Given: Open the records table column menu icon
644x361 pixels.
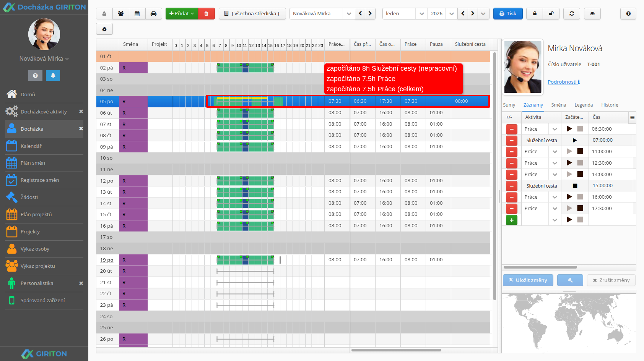Looking at the screenshot, I should (633, 118).
